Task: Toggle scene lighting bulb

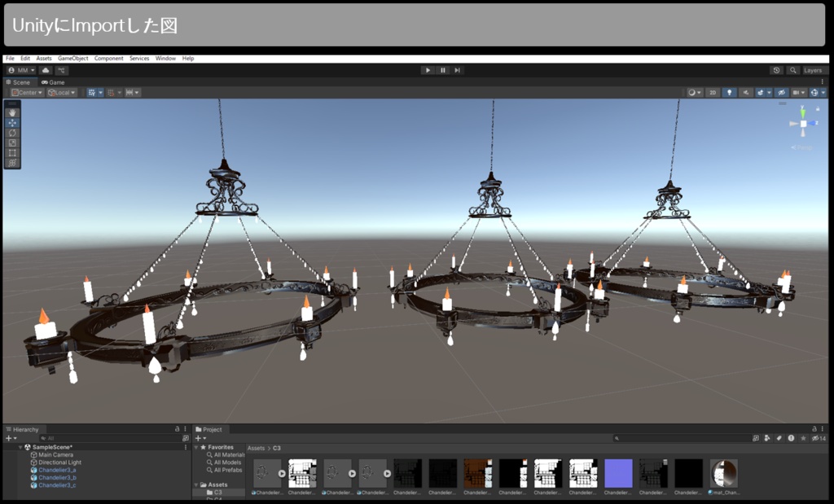Action: pyautogui.click(x=729, y=93)
